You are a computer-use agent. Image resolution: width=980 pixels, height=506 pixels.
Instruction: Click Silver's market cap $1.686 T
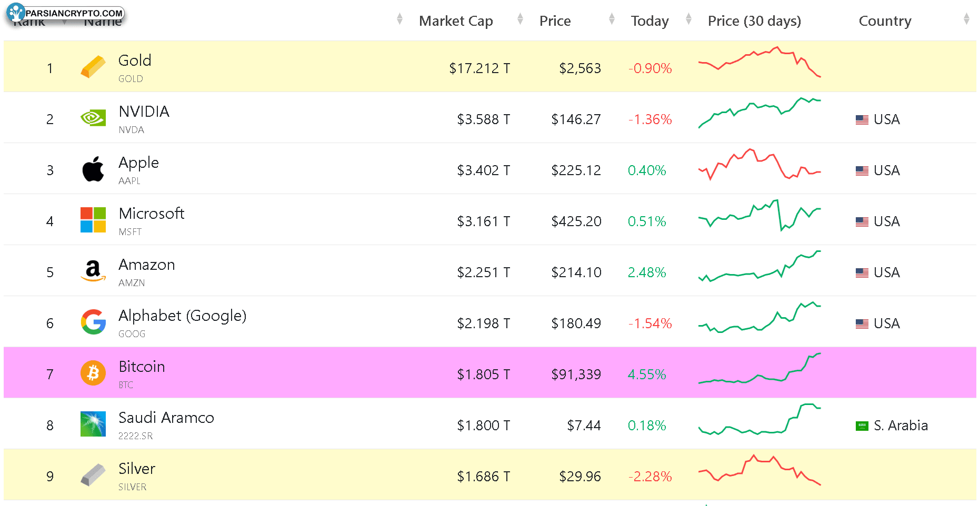[x=484, y=477]
